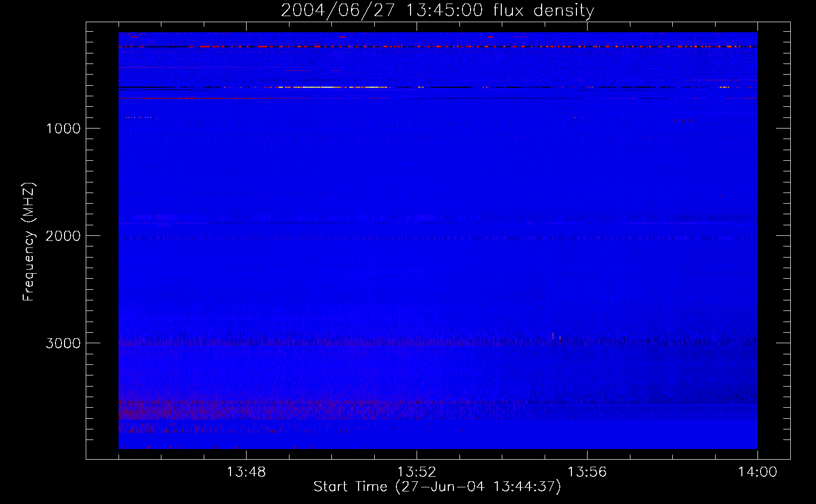Click the orange burst spike near 3000 MHz
The height and width of the screenshot is (504, 816).
click(553, 336)
